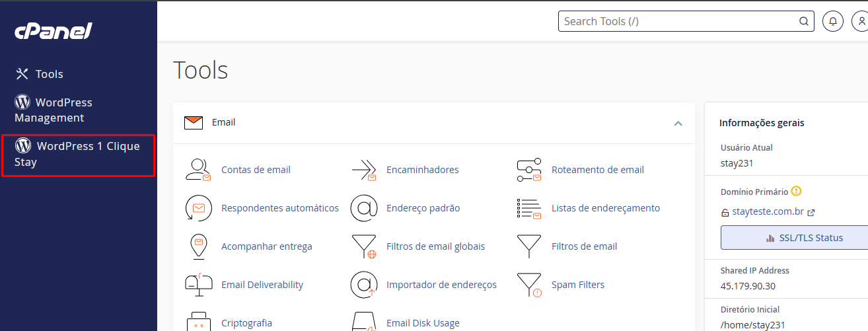Viewport: 868px width, 331px height.
Task: Click the Spam Filters funnel icon
Action: pyautogui.click(x=528, y=285)
